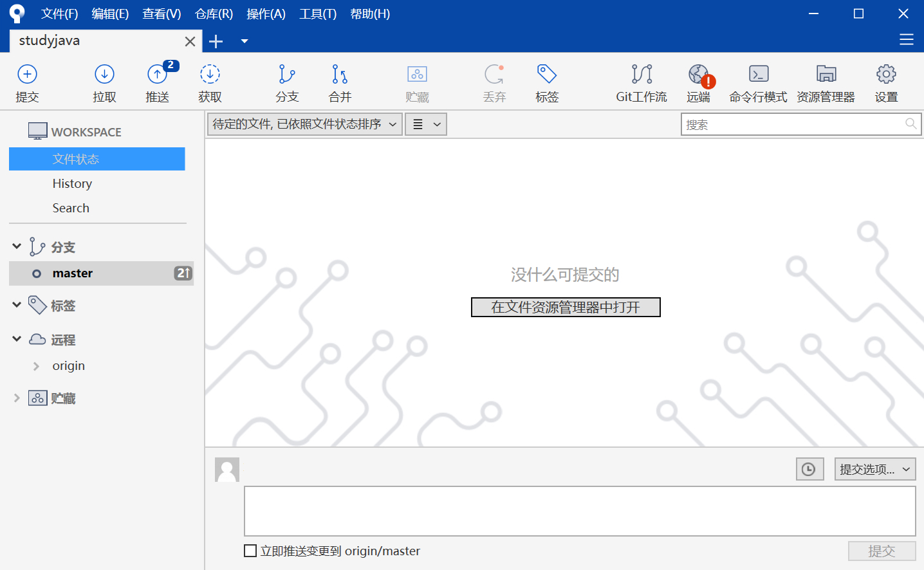Collapse the 远程 section in sidebar
Image resolution: width=924 pixels, height=570 pixels.
[x=17, y=338]
